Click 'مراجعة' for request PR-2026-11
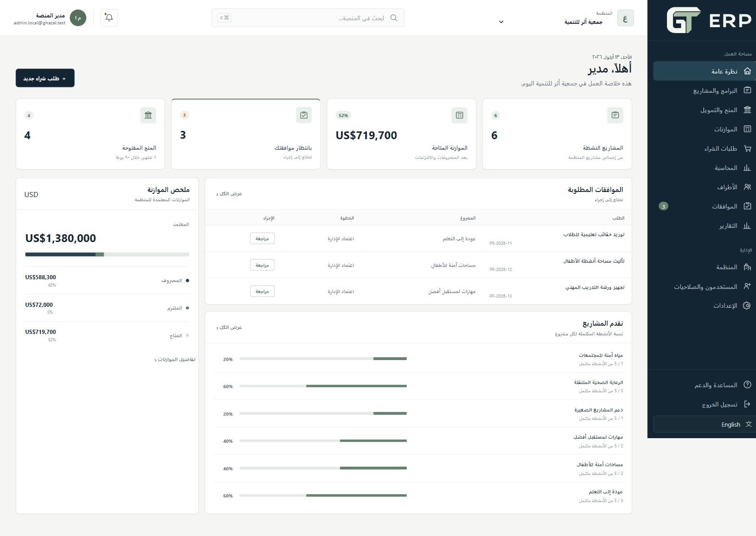 coord(262,238)
